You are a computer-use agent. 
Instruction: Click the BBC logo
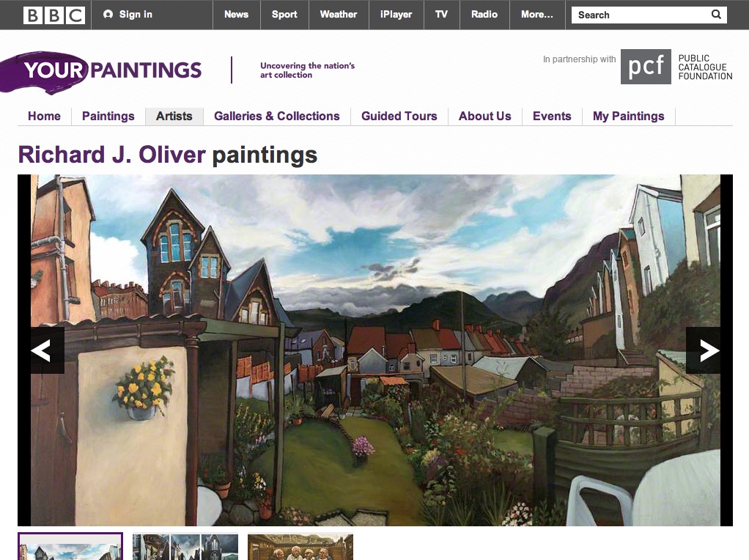pyautogui.click(x=54, y=15)
